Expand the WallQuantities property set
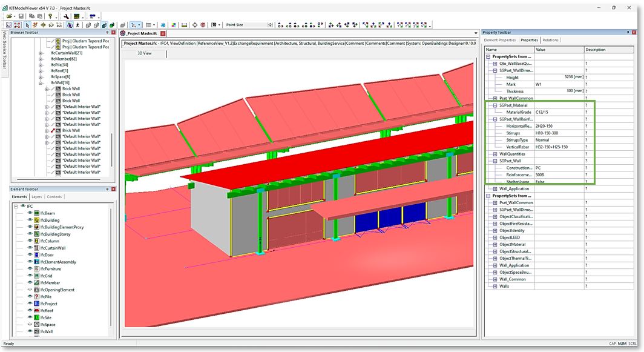The width and height of the screenshot is (644, 352). click(x=495, y=154)
